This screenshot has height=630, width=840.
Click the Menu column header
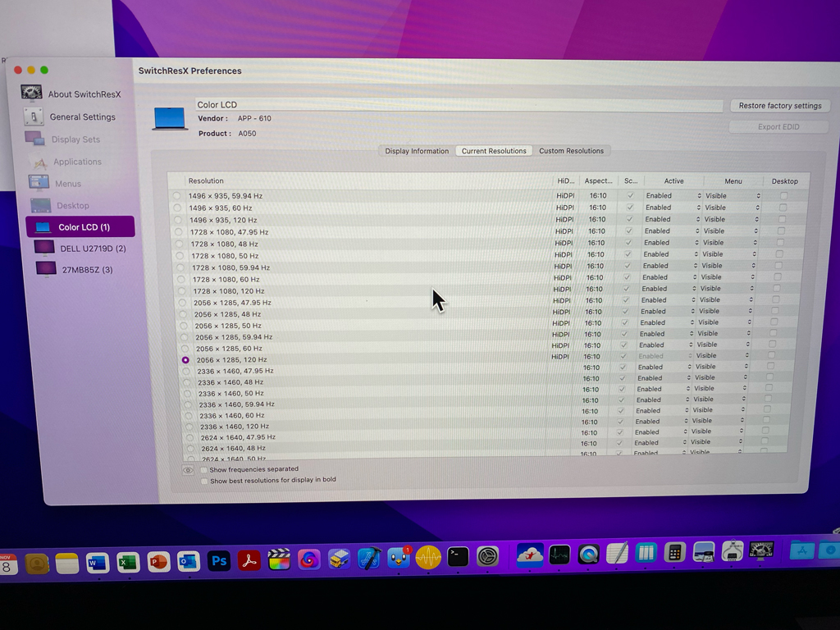point(733,181)
